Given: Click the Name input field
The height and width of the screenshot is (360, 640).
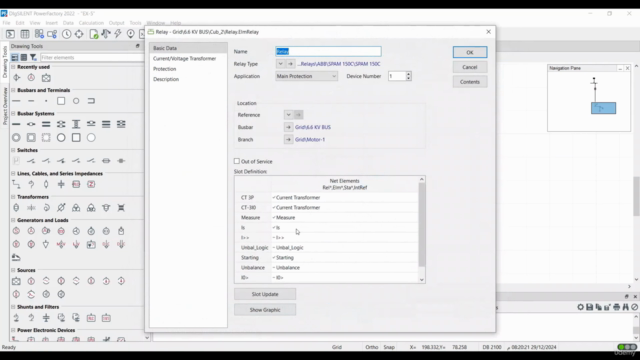Looking at the screenshot, I should click(x=328, y=51).
